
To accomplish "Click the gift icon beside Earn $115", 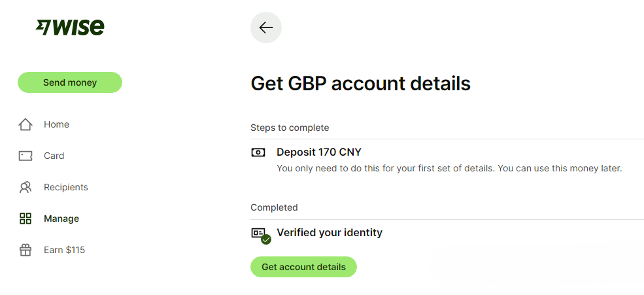I will click(25, 250).
